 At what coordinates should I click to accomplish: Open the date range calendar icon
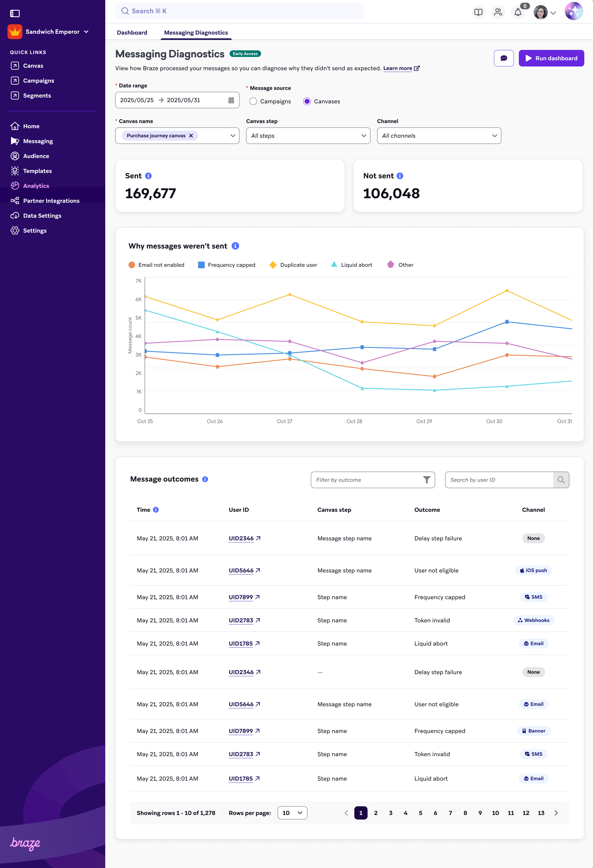(x=231, y=100)
